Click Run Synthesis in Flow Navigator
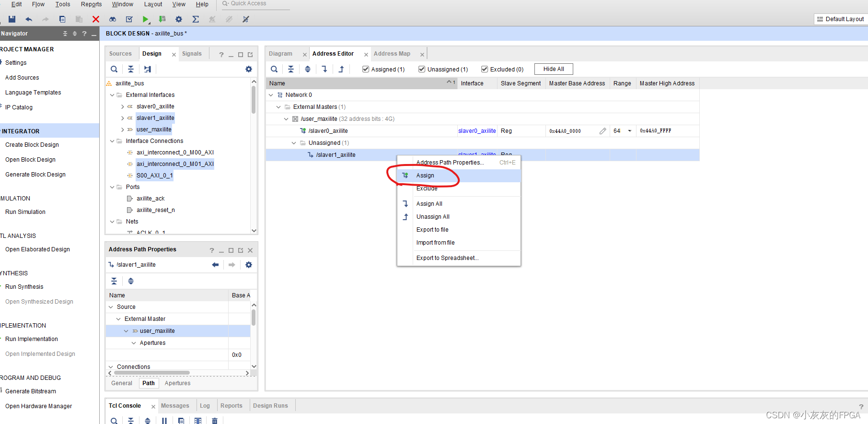868x424 pixels. tap(24, 287)
